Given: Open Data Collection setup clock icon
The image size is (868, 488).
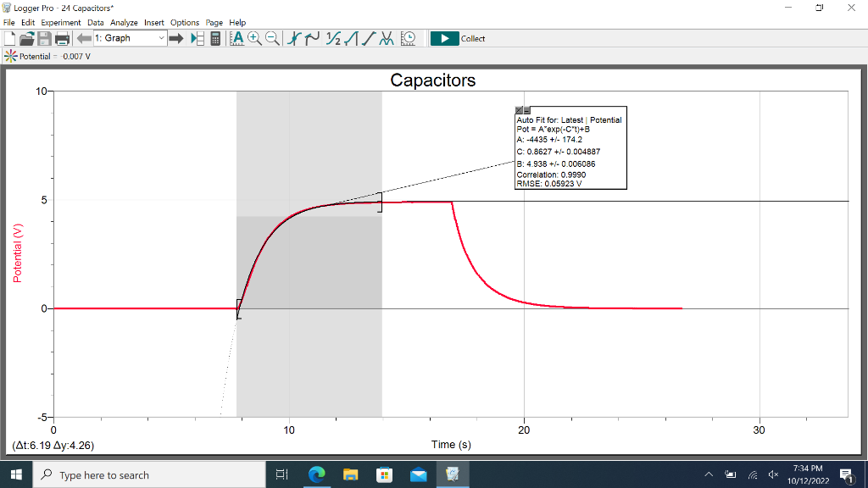Looking at the screenshot, I should tap(408, 38).
